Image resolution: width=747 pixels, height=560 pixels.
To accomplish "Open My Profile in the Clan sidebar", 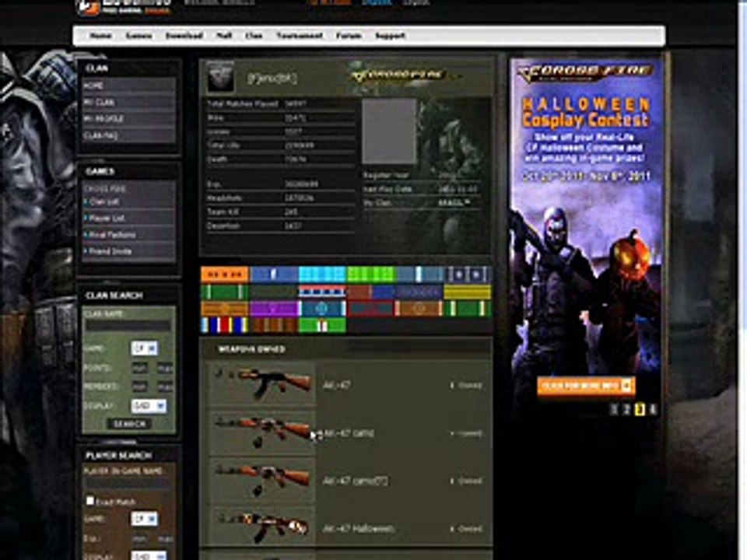I will 128,118.
